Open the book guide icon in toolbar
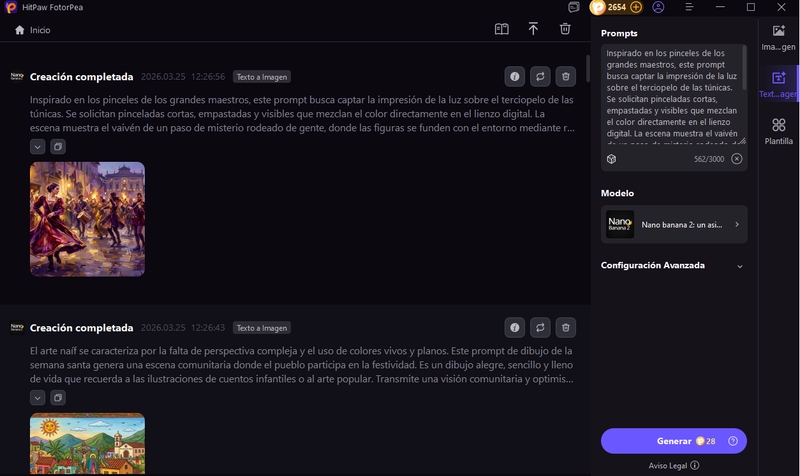This screenshot has height=476, width=800. point(502,29)
